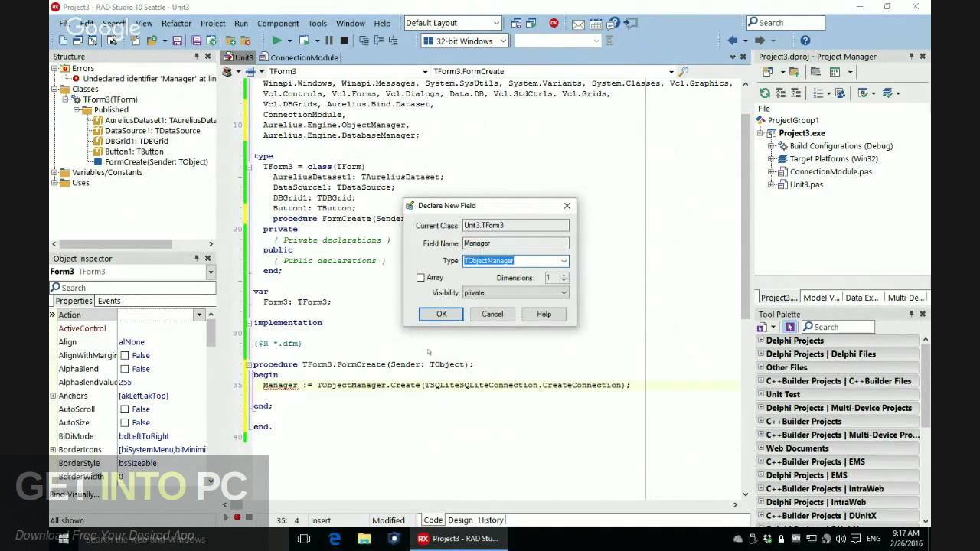The width and height of the screenshot is (980, 551).
Task: Expand the Delphi Projects palette category
Action: [761, 341]
